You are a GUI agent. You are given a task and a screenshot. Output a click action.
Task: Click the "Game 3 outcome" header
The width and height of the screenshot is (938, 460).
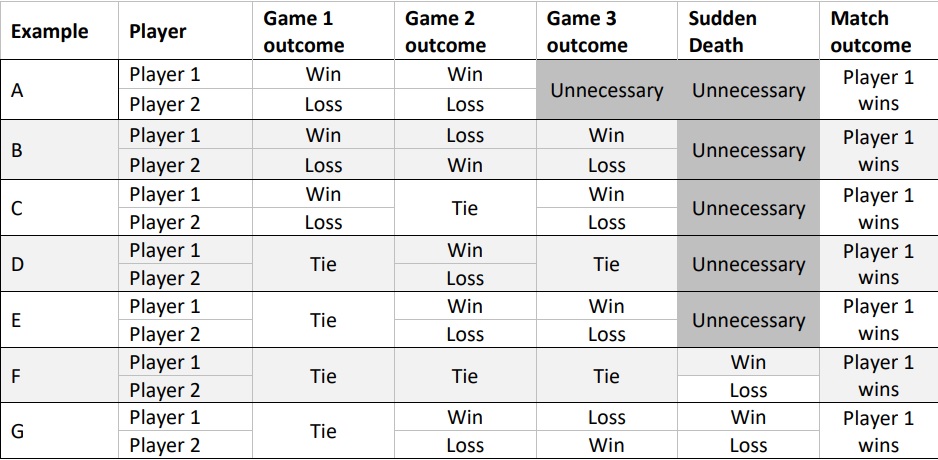[587, 32]
